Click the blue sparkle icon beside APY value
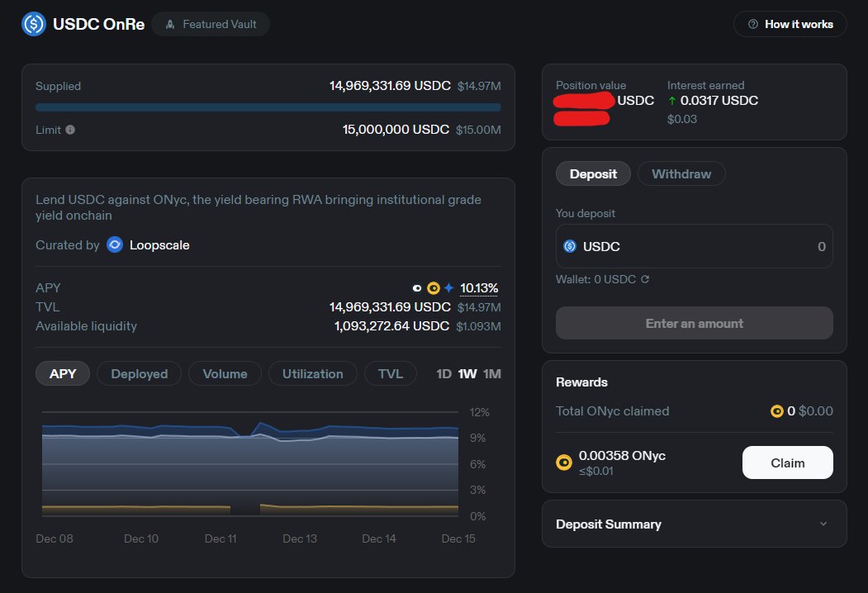The height and width of the screenshot is (593, 868). coord(449,288)
